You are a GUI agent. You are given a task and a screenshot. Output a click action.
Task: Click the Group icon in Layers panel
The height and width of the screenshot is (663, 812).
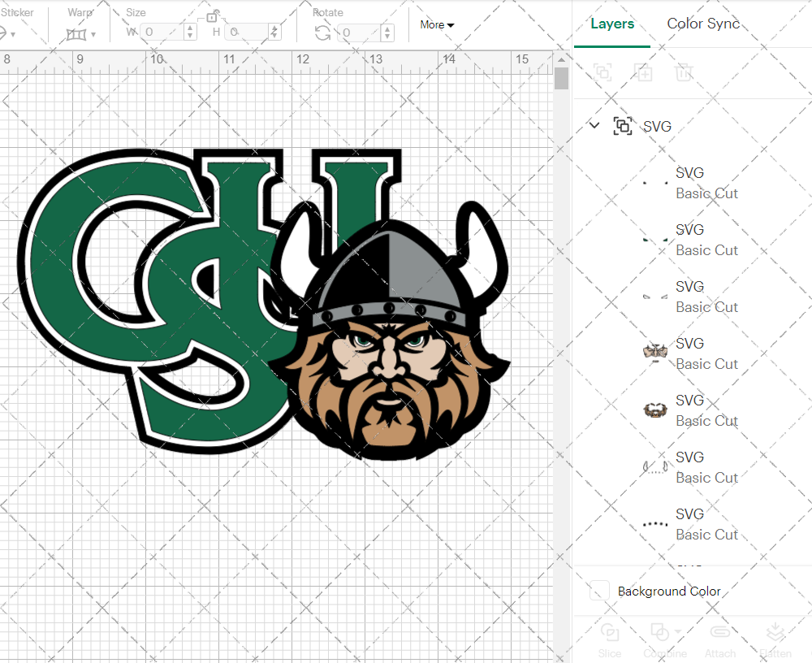(603, 72)
